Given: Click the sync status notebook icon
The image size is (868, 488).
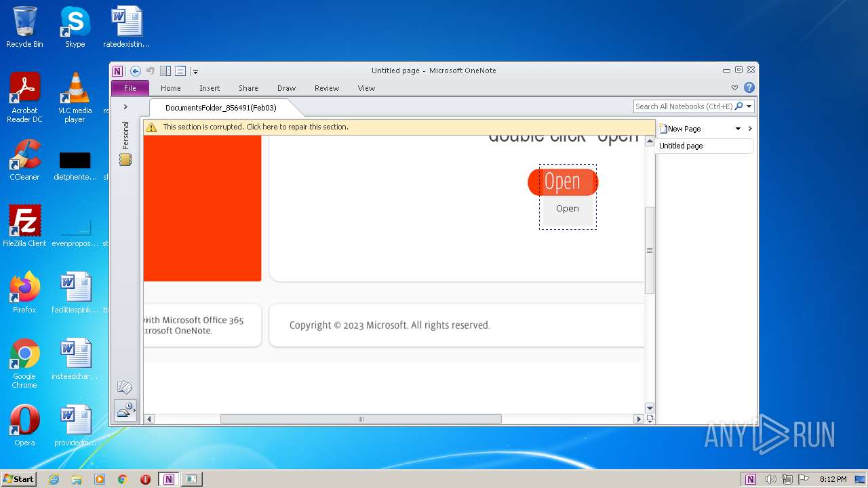Looking at the screenshot, I should click(x=125, y=410).
